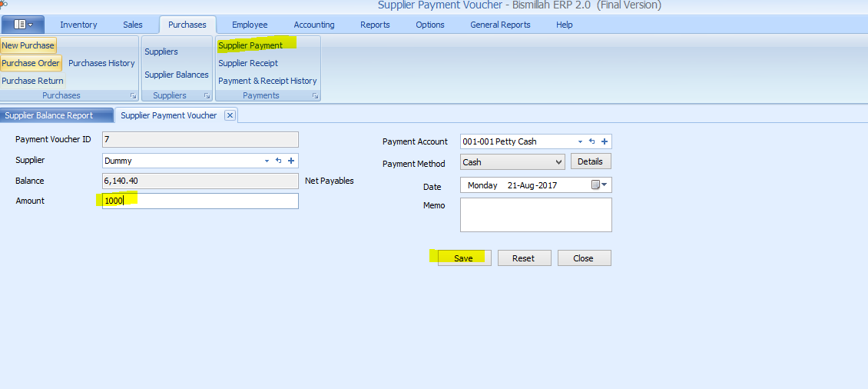Click the supplier field refresh arrow icon
This screenshot has height=389, width=868.
coord(279,161)
